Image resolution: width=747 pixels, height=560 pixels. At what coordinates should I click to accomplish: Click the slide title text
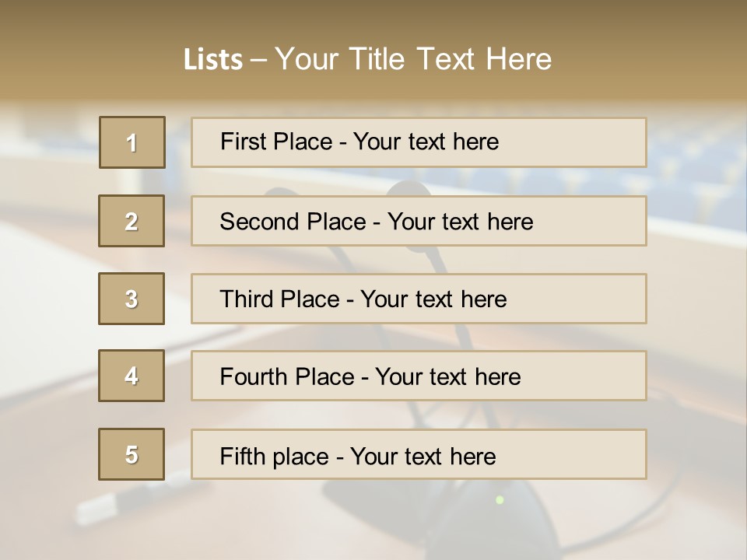point(367,59)
